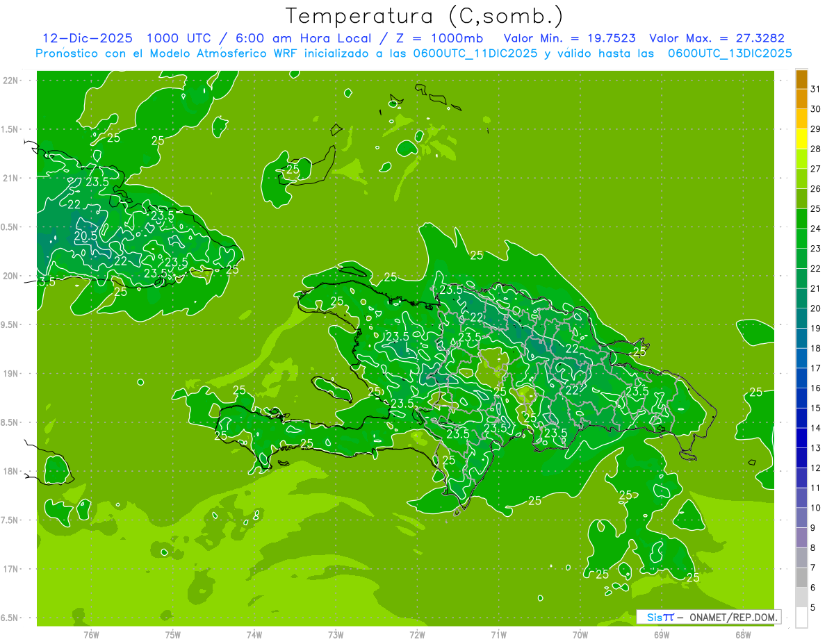Click purple colorbar swatch between 9 and 10
Viewport: 834px width, 644px height.
[801, 518]
